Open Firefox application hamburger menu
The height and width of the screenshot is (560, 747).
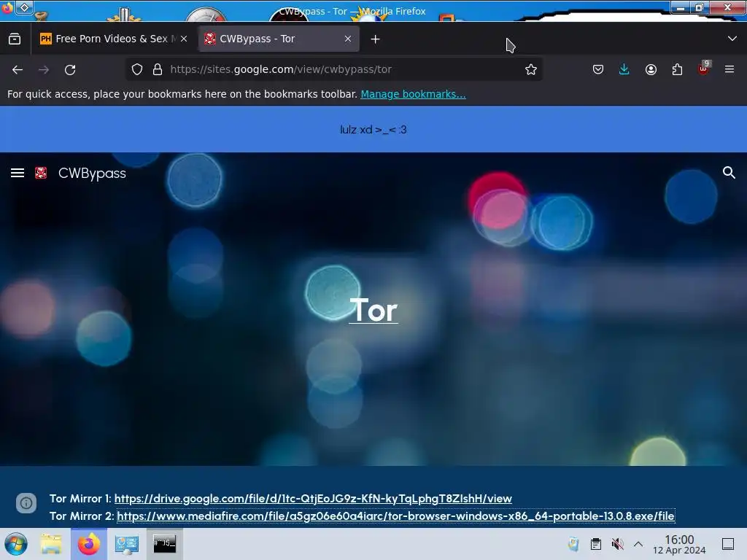pyautogui.click(x=729, y=69)
